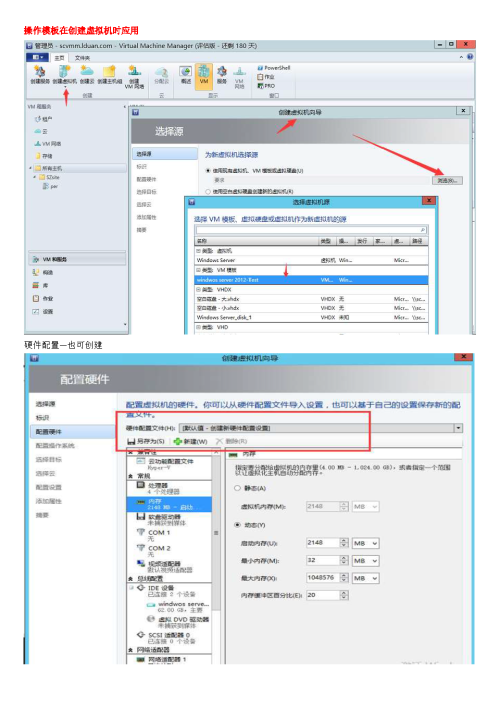Open the 作业 window from ribbon
The width and height of the screenshot is (500, 707).
click(x=266, y=77)
